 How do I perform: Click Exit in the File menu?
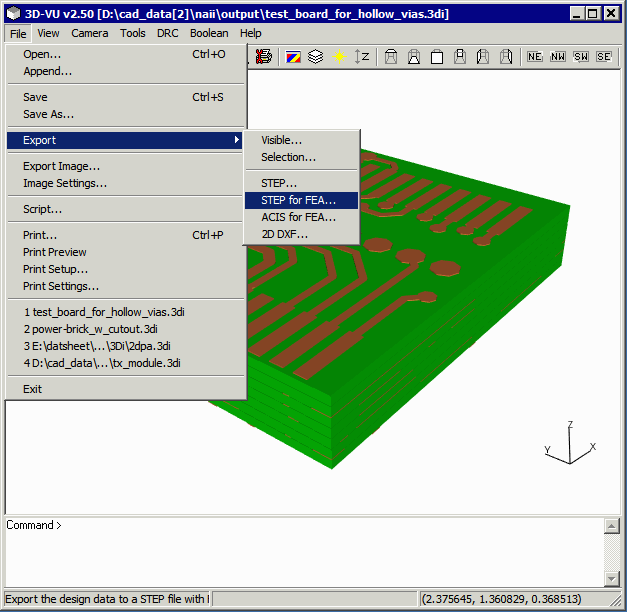[x=33, y=389]
